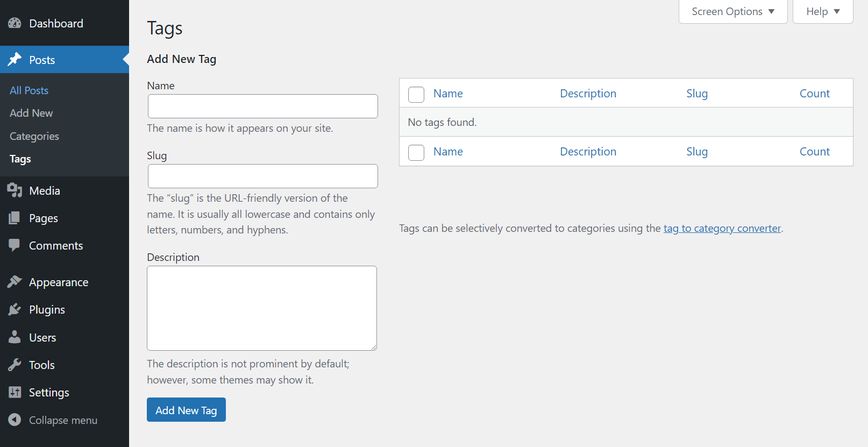Sort by Name in table header
Image resolution: width=868 pixels, height=447 pixels.
(x=448, y=94)
